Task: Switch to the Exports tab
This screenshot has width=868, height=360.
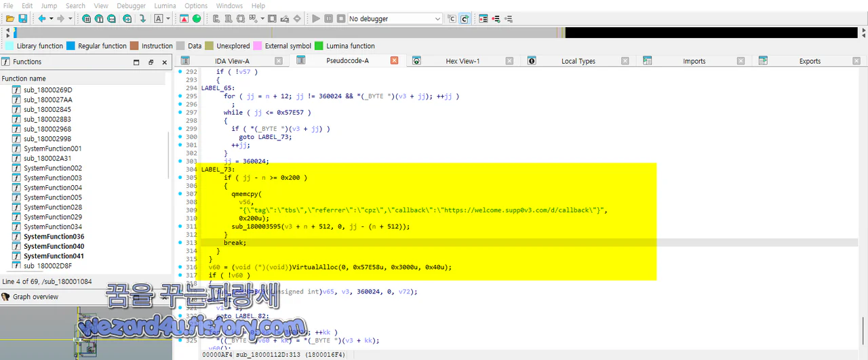Action: 810,61
